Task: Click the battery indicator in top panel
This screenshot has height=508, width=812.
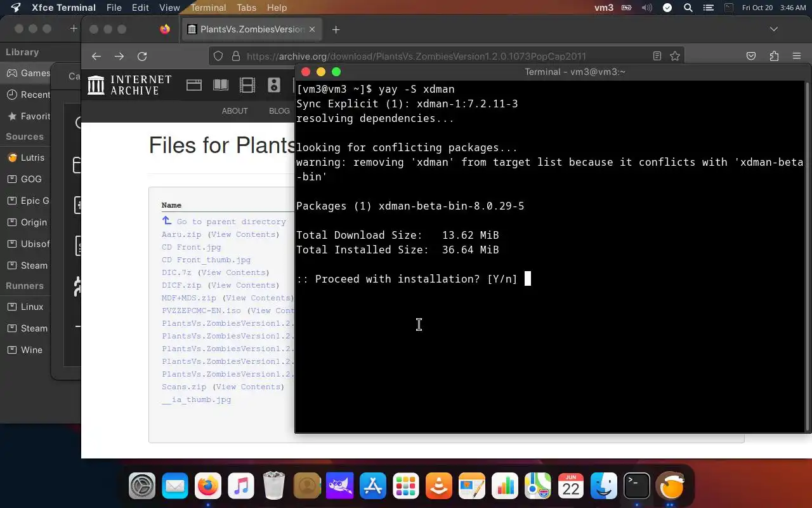Action: tap(627, 8)
